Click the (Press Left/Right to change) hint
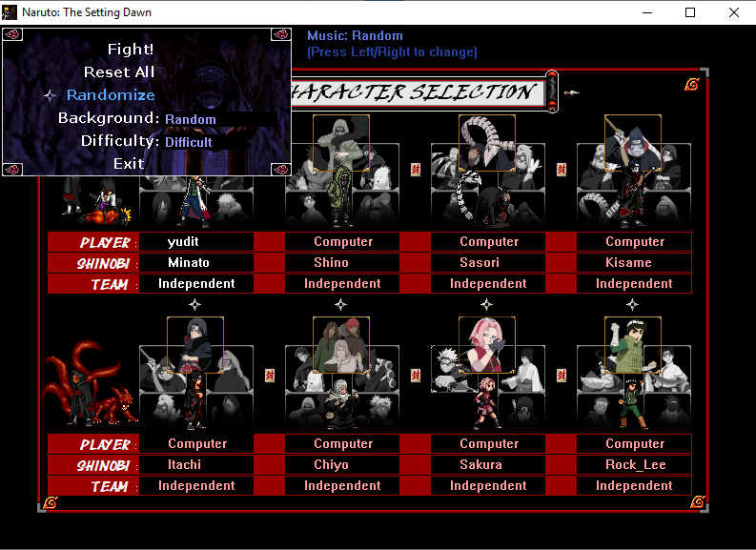This screenshot has width=756, height=550. tap(392, 52)
